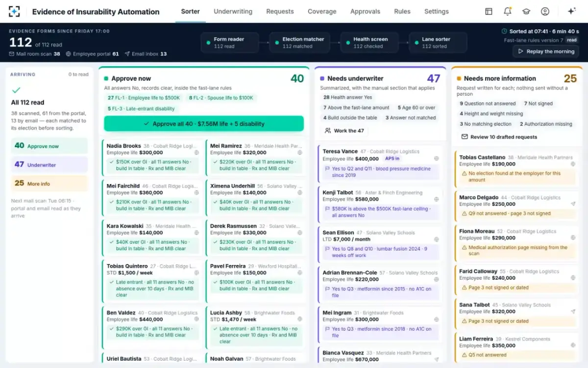588x368 pixels.
Task: Click the Work the 47 button
Action: 344,131
